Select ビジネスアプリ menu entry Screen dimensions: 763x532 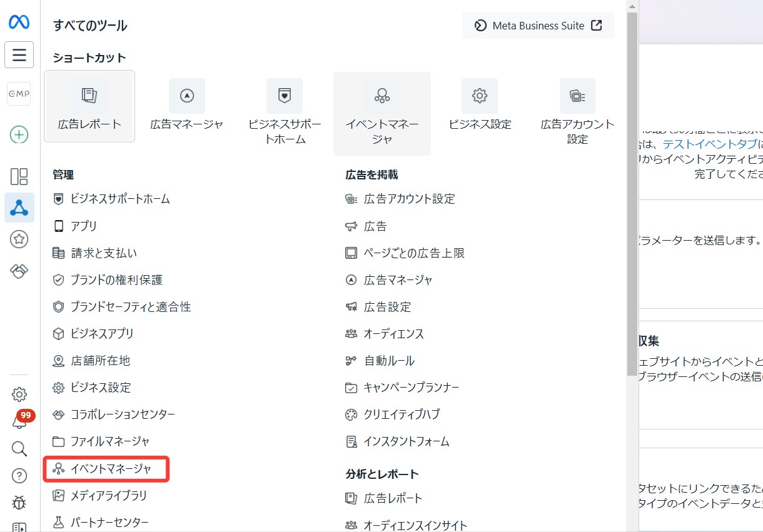tap(93, 333)
